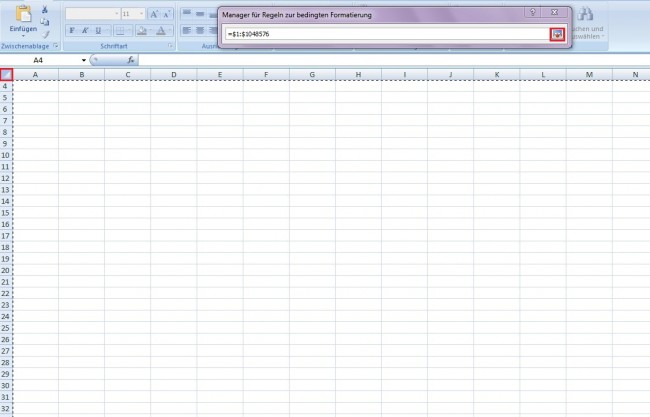Click the formula bar input area
Viewport: 650px width, 417px height.
tap(394, 60)
